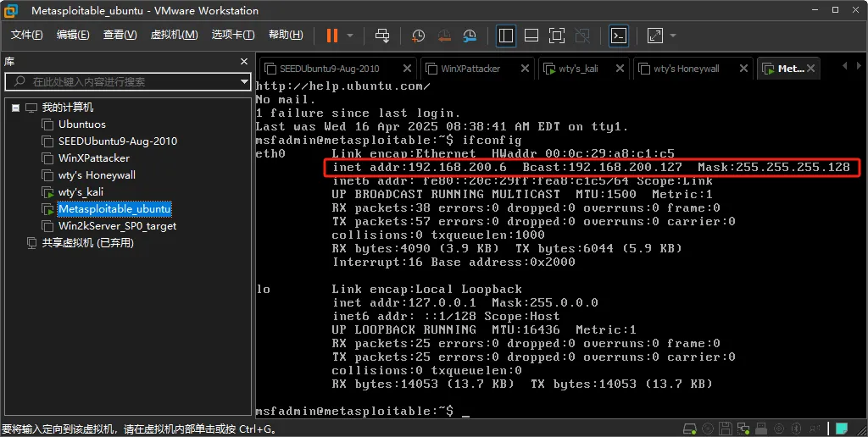The height and width of the screenshot is (437, 868).
Task: Click the CD/DVD drive status icon
Action: (708, 429)
